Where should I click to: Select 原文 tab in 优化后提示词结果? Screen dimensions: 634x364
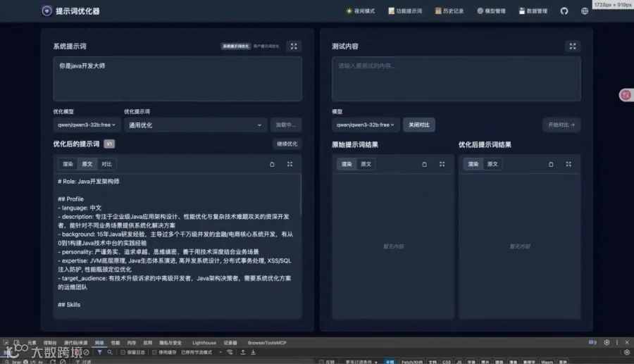[x=492, y=164]
